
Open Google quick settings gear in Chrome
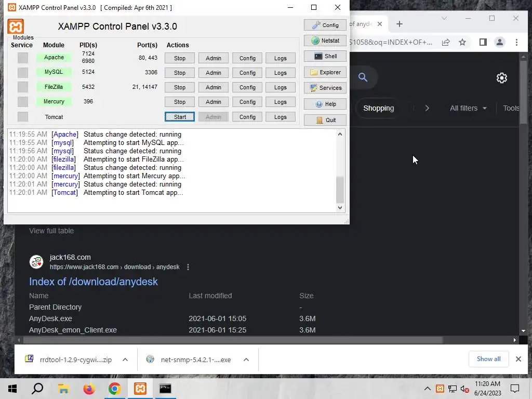tap(501, 78)
